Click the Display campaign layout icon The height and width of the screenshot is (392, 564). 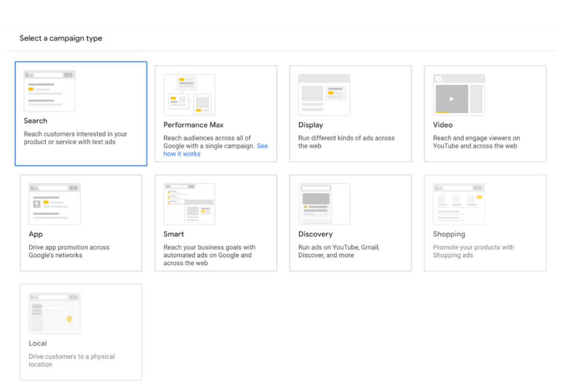click(324, 95)
